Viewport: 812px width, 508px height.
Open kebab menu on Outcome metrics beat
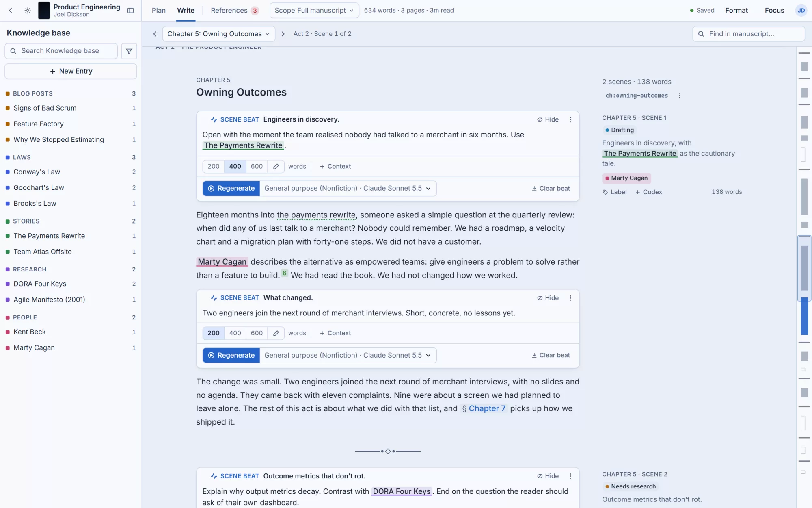570,476
